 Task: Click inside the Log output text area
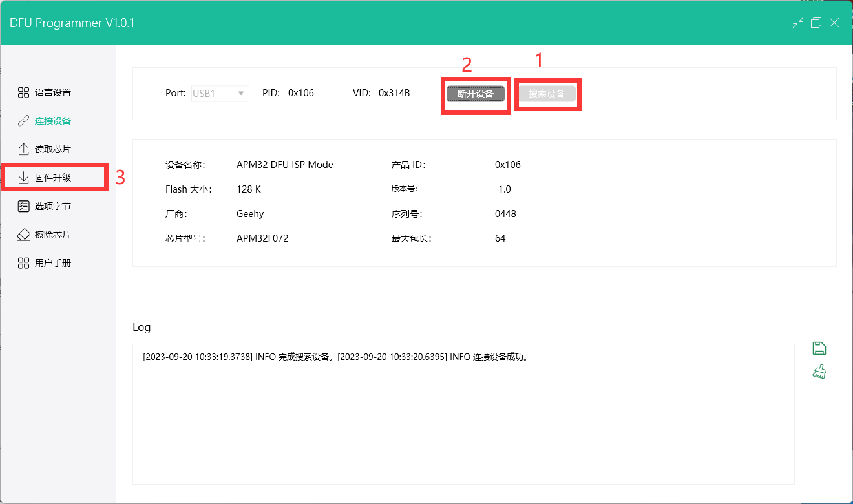[463, 420]
